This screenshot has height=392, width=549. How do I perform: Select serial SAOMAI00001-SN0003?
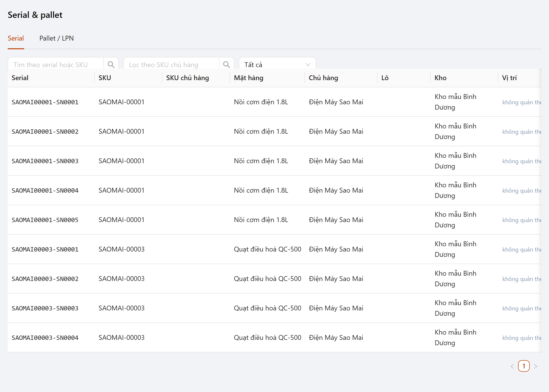[x=45, y=161]
